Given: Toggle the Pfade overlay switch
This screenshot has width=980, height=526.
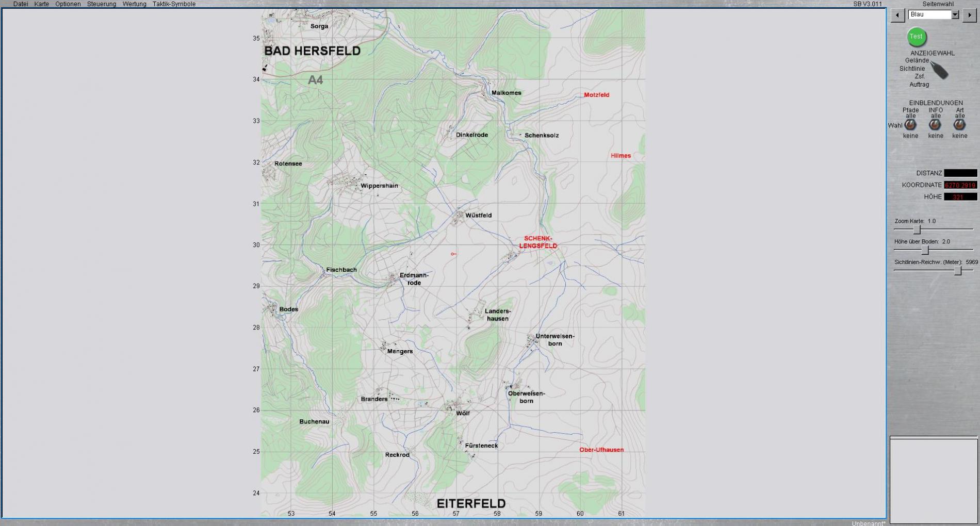Looking at the screenshot, I should (x=910, y=125).
